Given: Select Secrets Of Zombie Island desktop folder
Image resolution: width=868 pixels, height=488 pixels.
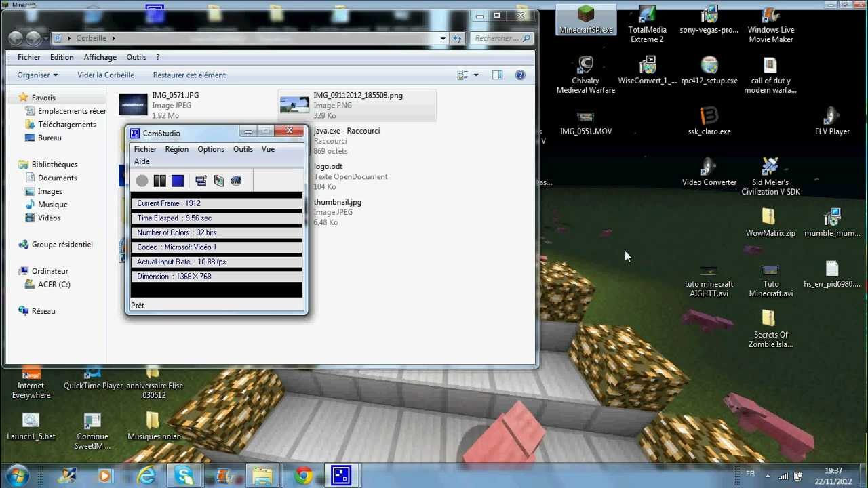Looking at the screenshot, I should pos(770,329).
